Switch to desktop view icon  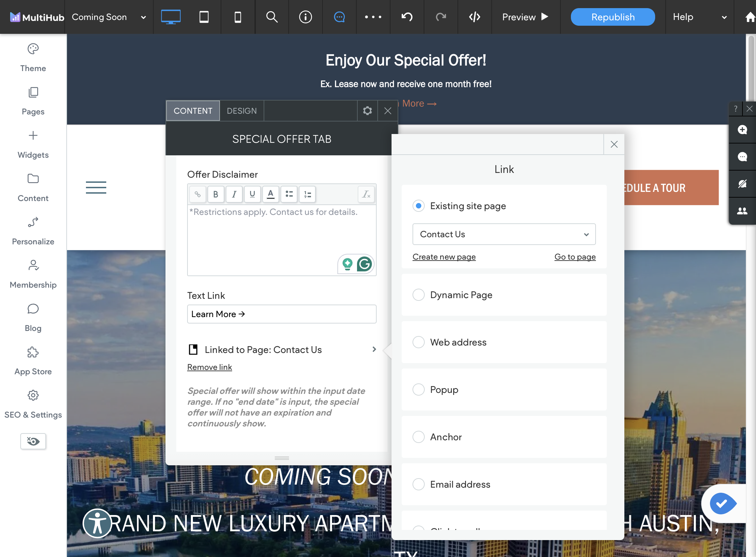tap(170, 17)
